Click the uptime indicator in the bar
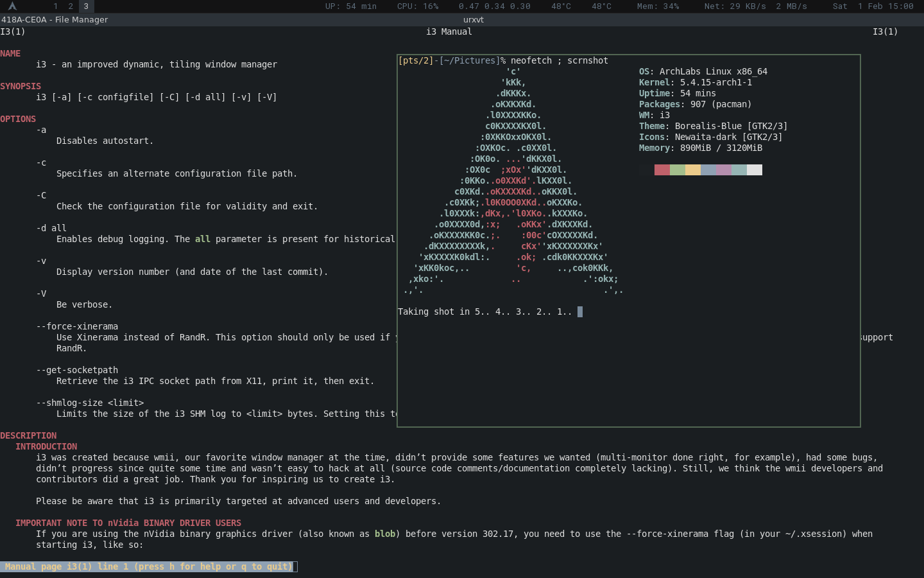Image resolution: width=924 pixels, height=578 pixels. [351, 6]
